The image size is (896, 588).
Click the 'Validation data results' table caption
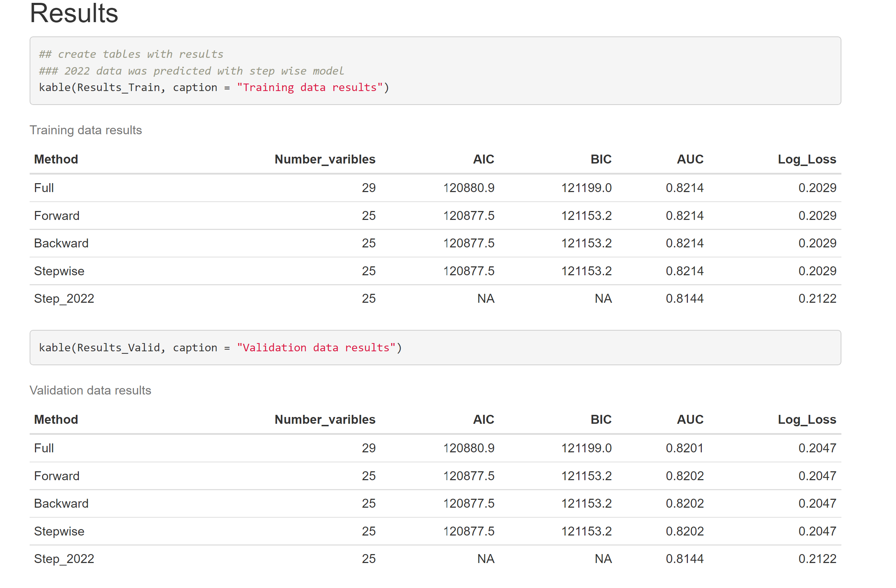click(91, 390)
